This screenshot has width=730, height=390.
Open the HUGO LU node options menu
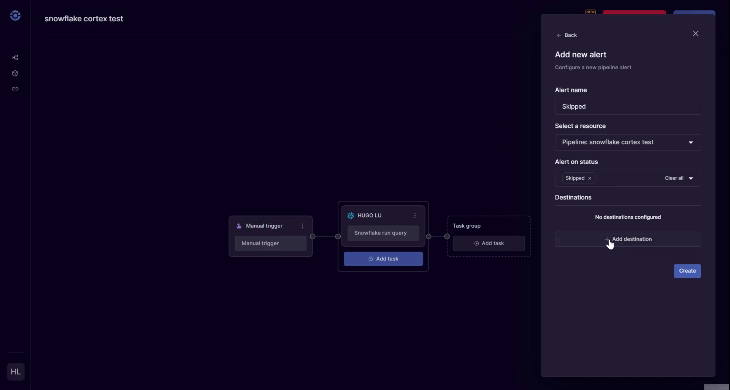[415, 215]
